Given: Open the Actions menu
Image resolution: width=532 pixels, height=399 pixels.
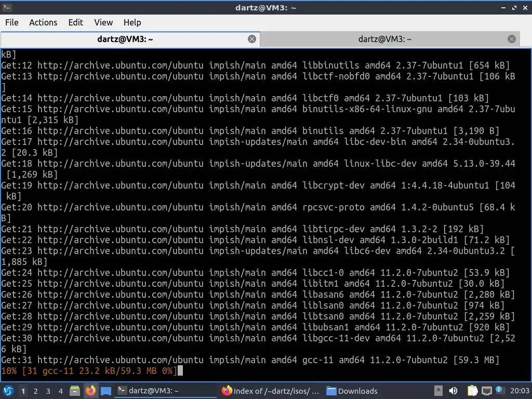Looking at the screenshot, I should point(43,22).
